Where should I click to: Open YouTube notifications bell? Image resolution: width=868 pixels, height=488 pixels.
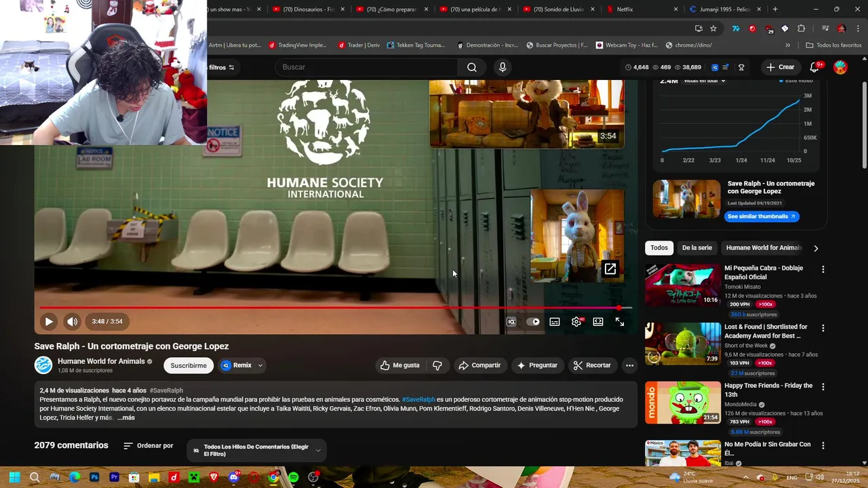[x=815, y=67]
